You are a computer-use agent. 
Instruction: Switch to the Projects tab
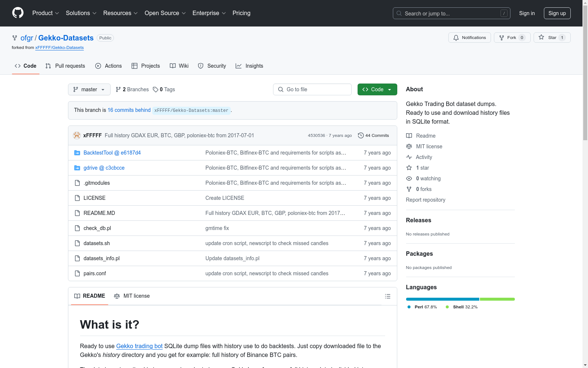[x=146, y=66]
